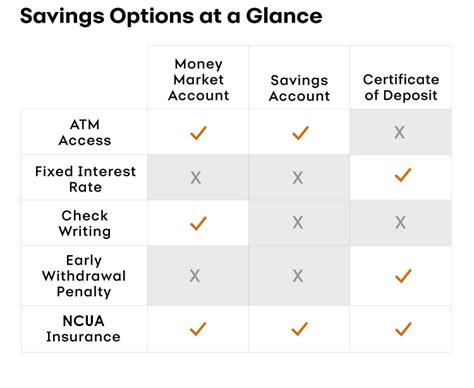The image size is (474, 388).
Task: Click Early Withdrawal Penalty checkmark for Certificate of Deposit
Action: point(403,276)
